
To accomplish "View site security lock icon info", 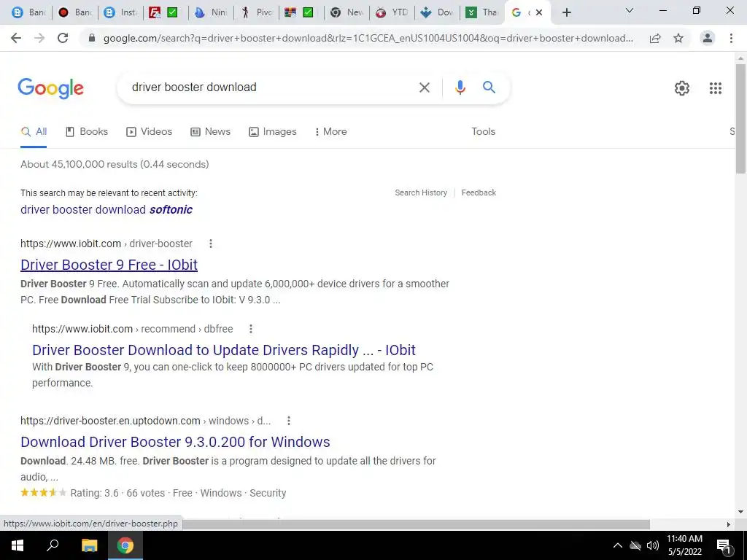I will (x=92, y=39).
